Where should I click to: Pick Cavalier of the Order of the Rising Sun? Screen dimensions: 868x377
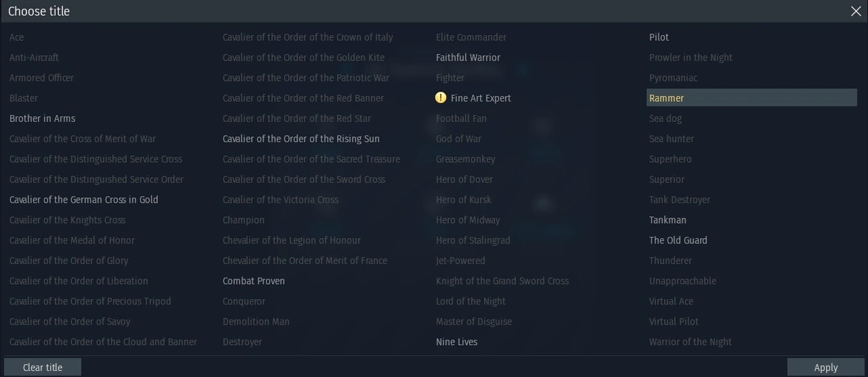[x=301, y=139]
